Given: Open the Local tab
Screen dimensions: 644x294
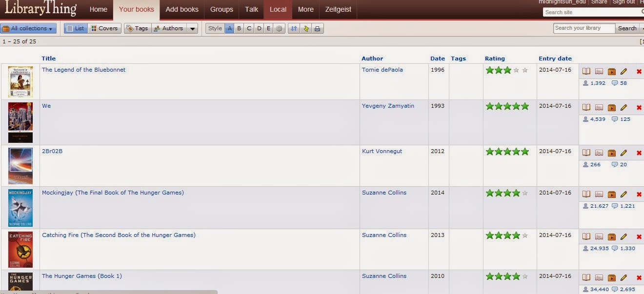Looking at the screenshot, I should [278, 9].
